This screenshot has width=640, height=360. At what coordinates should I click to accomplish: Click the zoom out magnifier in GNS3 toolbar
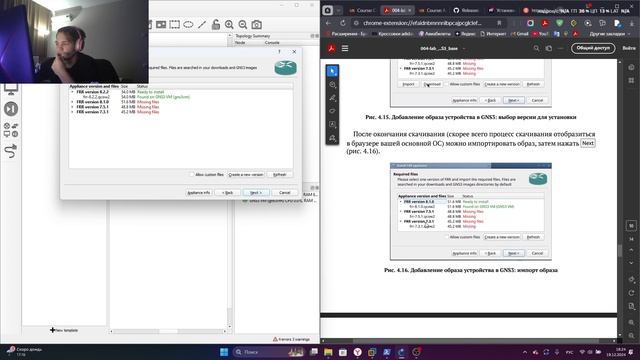pos(243,25)
